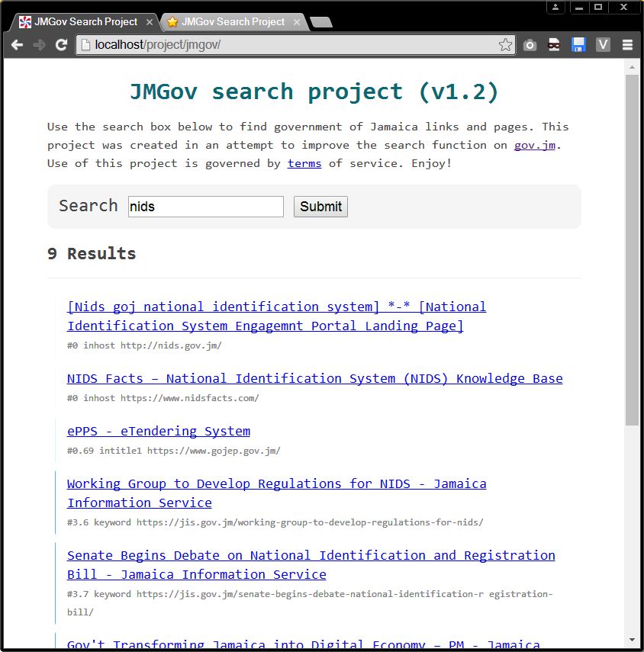This screenshot has width=644, height=652.
Task: Click the browser forward arrow
Action: [x=39, y=44]
